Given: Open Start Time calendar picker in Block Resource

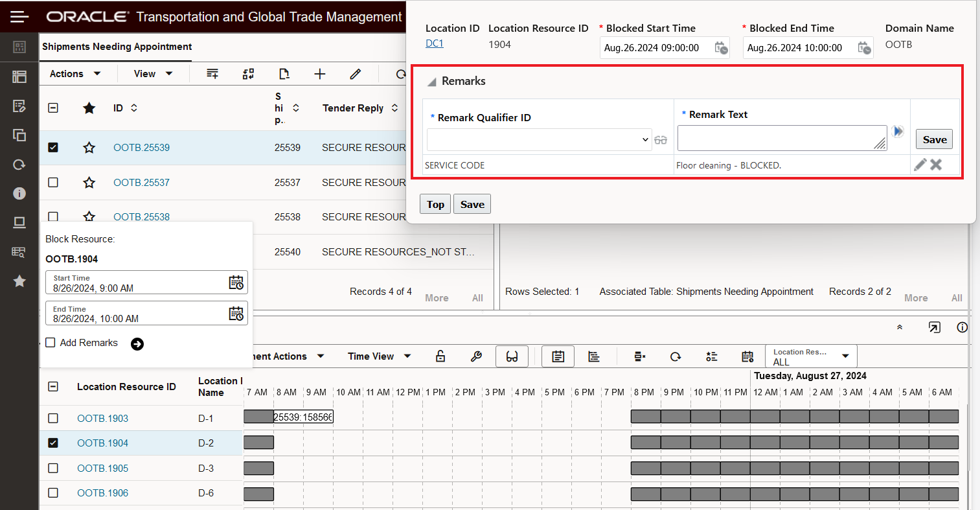Looking at the screenshot, I should tap(236, 283).
